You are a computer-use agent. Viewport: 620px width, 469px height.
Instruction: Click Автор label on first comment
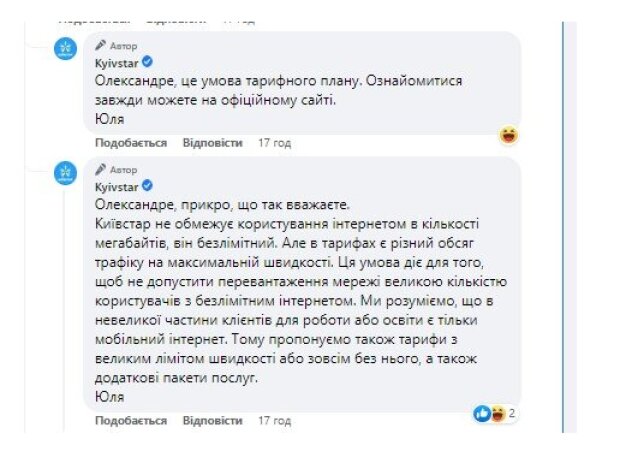pos(123,46)
